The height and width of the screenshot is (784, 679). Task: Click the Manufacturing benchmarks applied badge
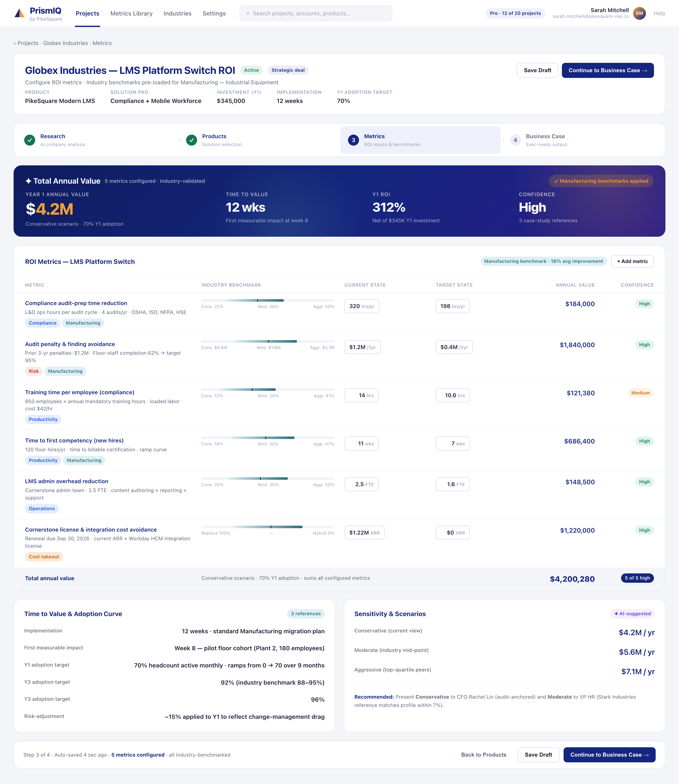tap(600, 181)
